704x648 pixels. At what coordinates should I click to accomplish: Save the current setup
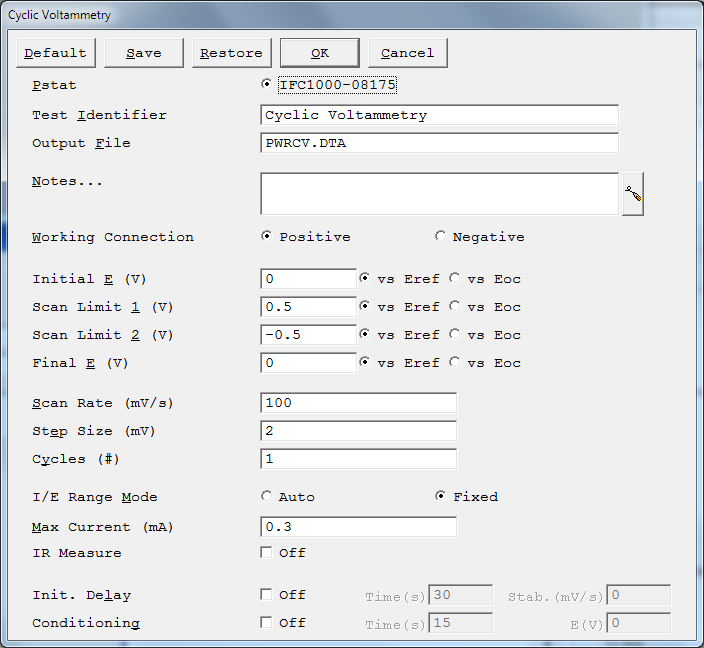point(144,53)
